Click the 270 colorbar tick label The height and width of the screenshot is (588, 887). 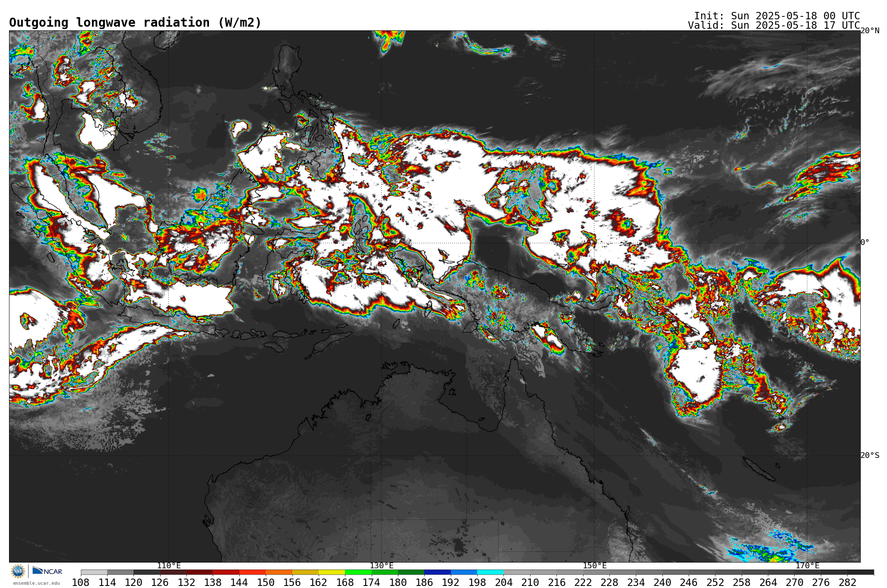(x=794, y=583)
